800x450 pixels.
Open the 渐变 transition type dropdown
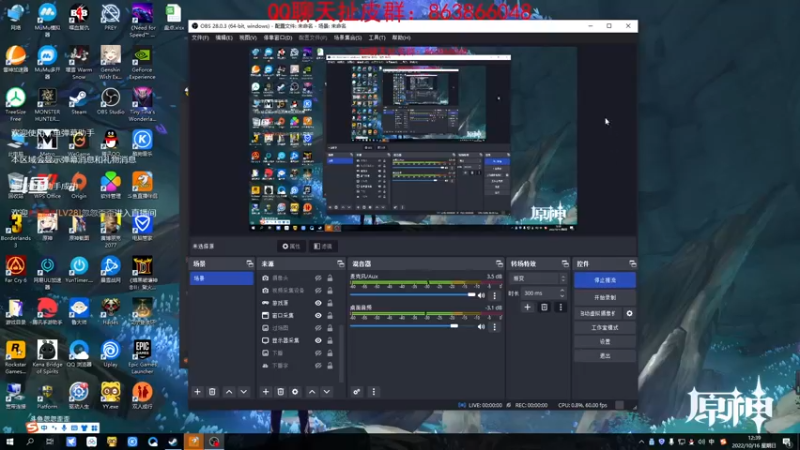tap(539, 279)
